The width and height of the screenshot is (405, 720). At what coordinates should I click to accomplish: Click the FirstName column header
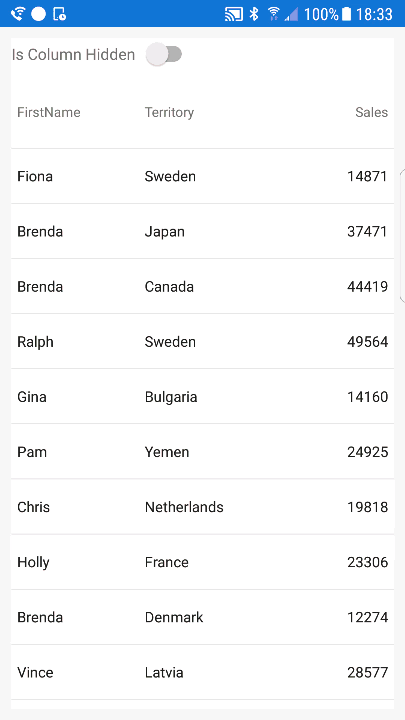coord(49,112)
